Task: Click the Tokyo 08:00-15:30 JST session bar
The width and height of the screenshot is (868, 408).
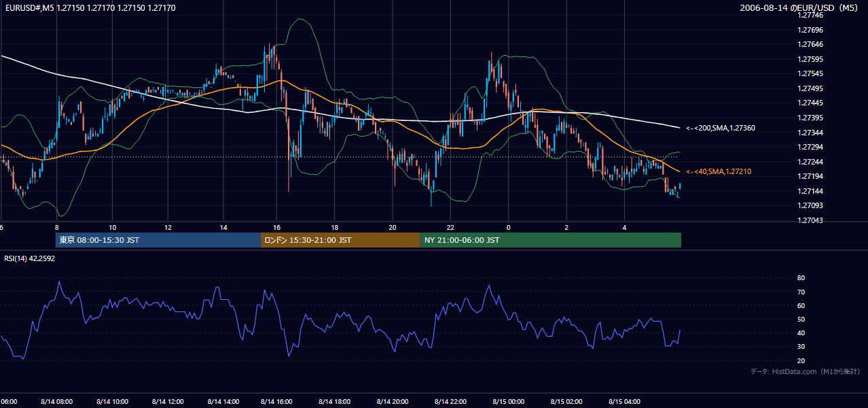Action: click(158, 240)
